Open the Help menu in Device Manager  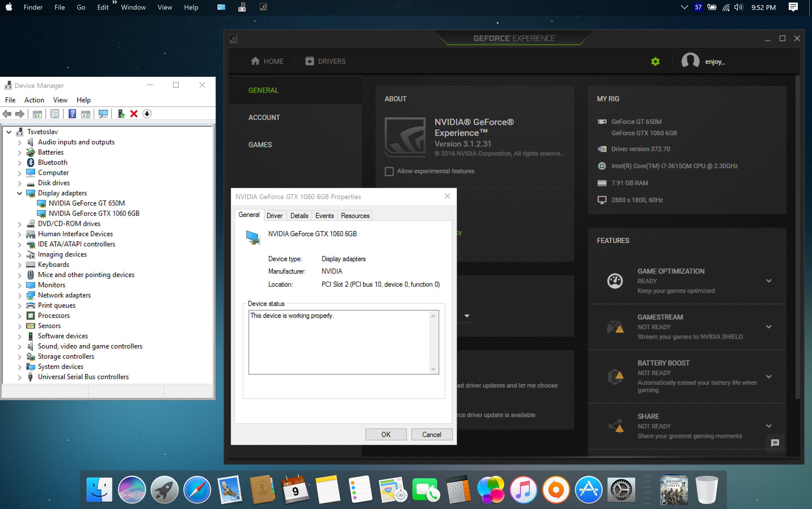pyautogui.click(x=83, y=100)
